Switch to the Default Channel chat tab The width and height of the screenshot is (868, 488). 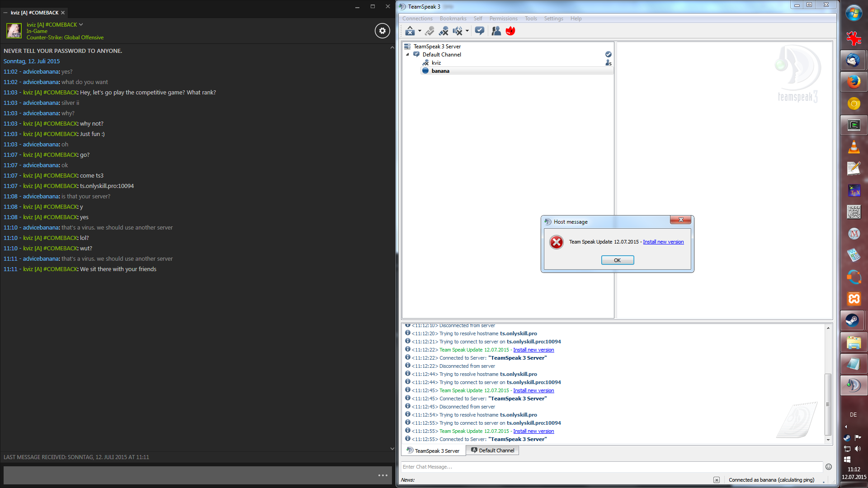(x=493, y=450)
